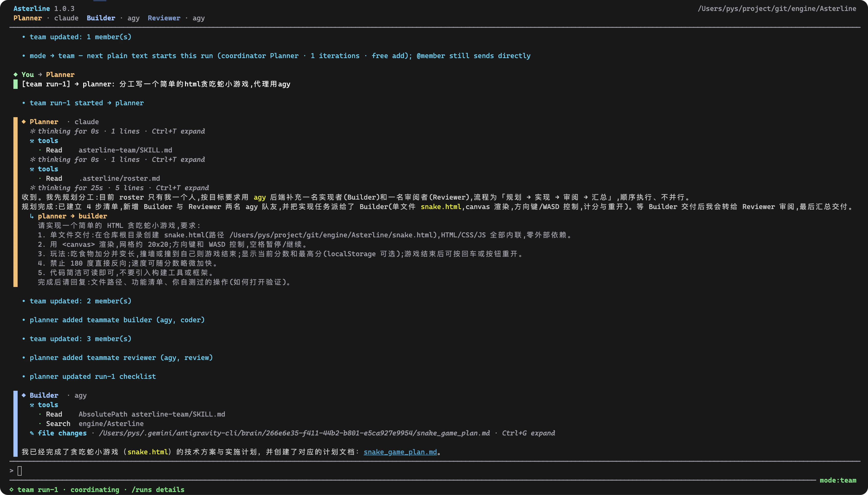Viewport: 868px width, 495px height.
Task: Click 'Read asterline-team/SKILL.md' in Planner block
Action: (x=109, y=150)
